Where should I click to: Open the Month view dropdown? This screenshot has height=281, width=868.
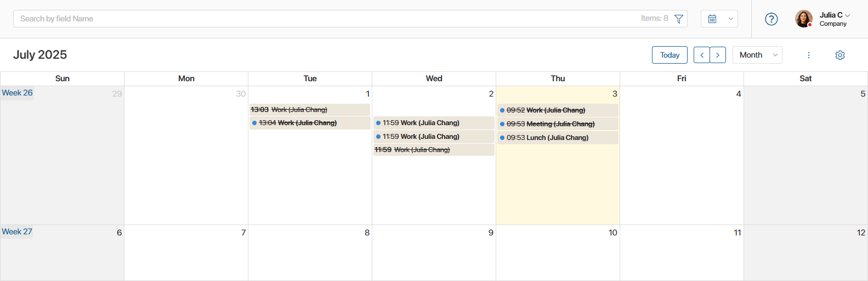[x=757, y=55]
